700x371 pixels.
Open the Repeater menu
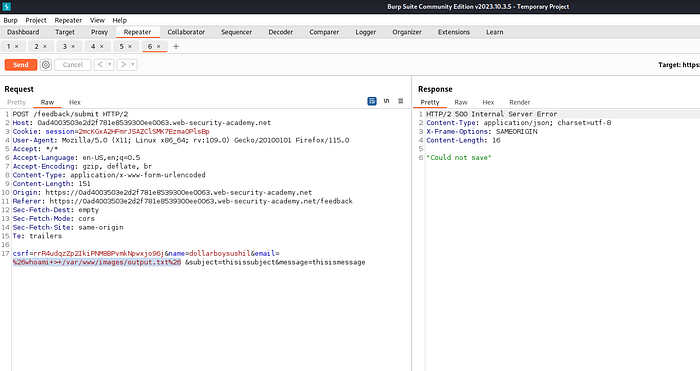(68, 20)
